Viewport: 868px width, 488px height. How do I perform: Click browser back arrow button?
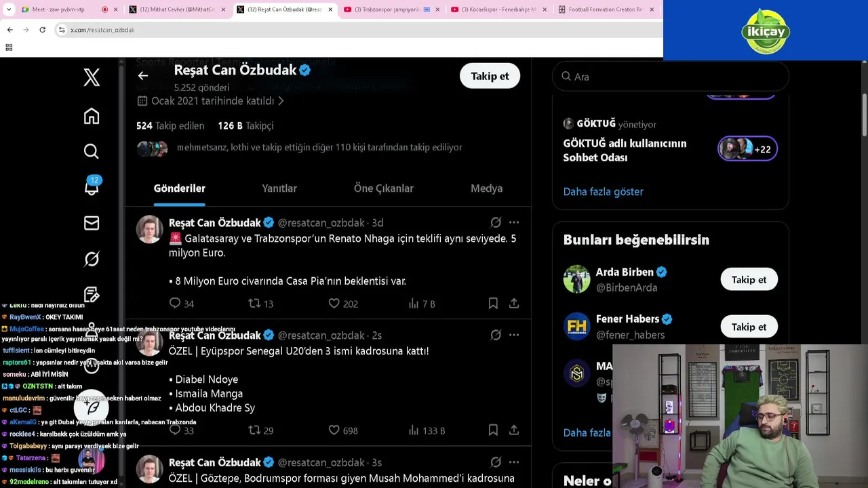[9, 30]
